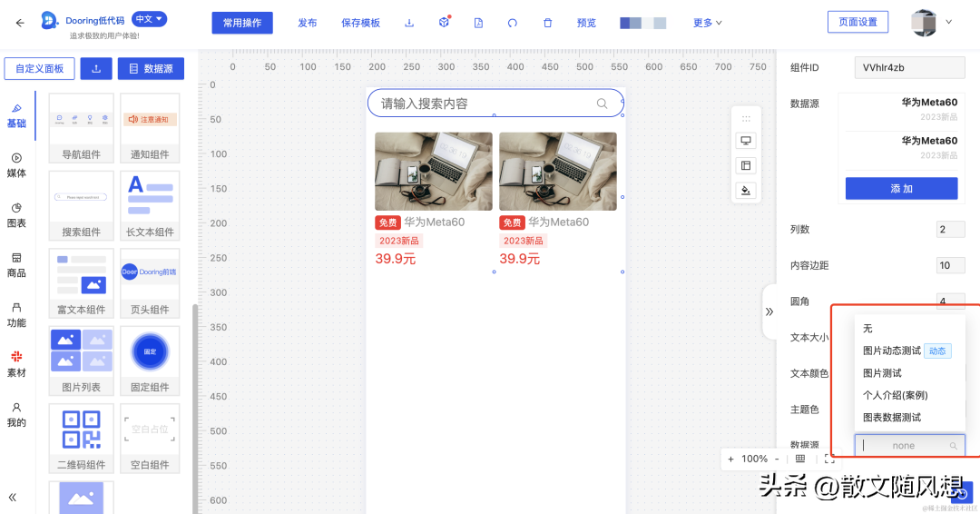Image resolution: width=980 pixels, height=514 pixels.
Task: Open the 自定义面板 panel
Action: pyautogui.click(x=39, y=69)
